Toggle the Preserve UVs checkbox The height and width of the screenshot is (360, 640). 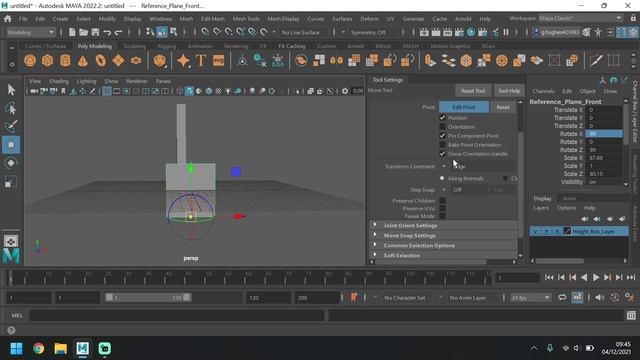442,208
